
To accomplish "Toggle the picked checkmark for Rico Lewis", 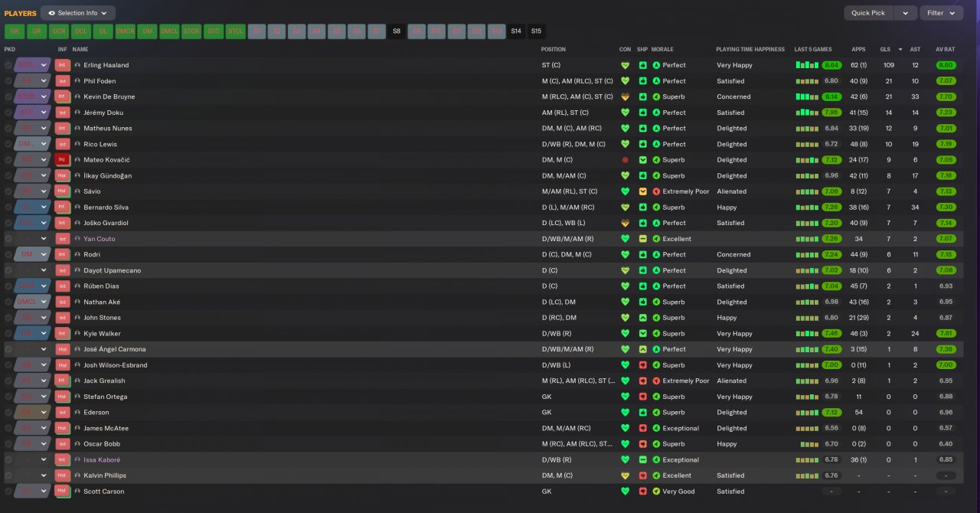I will coord(8,144).
